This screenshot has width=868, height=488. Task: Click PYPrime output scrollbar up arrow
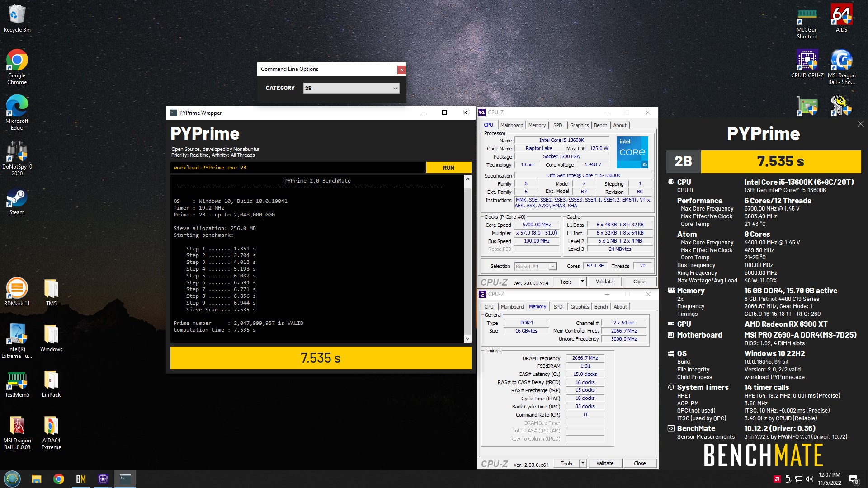[467, 179]
